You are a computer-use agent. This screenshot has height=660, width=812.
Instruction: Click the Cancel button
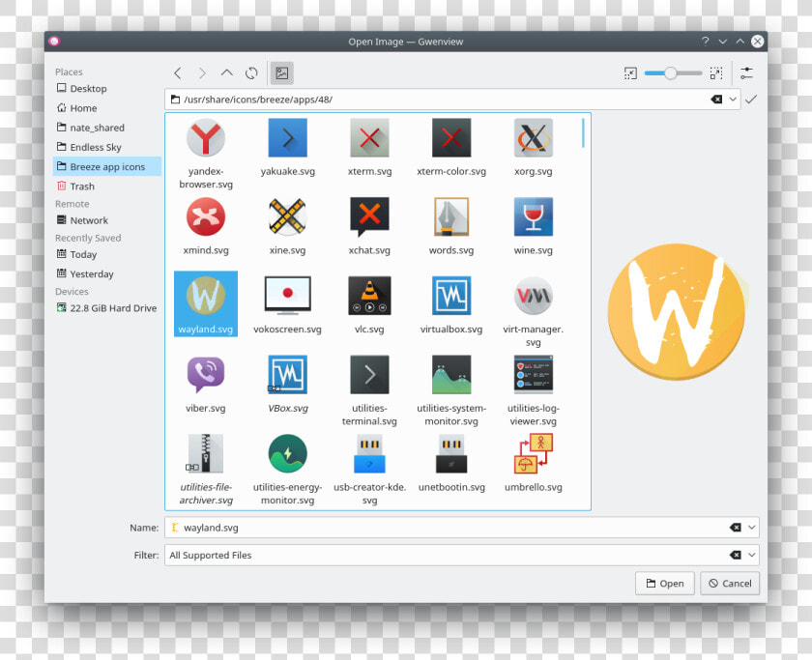730,584
